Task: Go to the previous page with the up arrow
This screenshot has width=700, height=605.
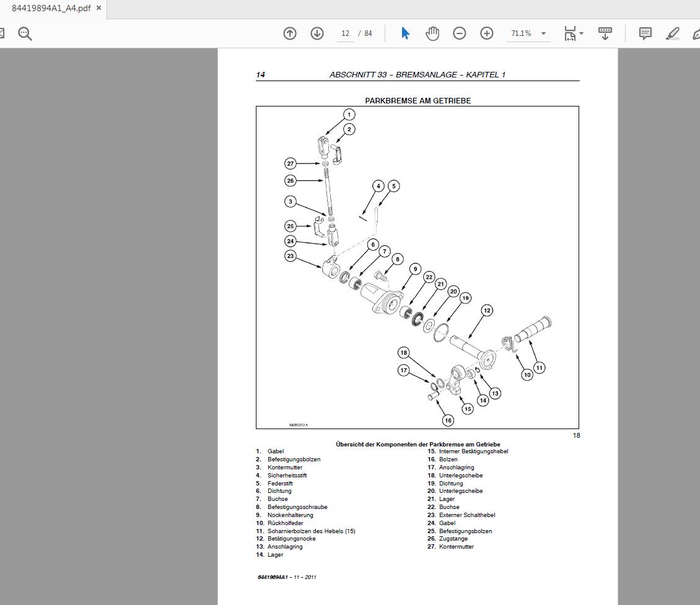Action: pos(290,33)
